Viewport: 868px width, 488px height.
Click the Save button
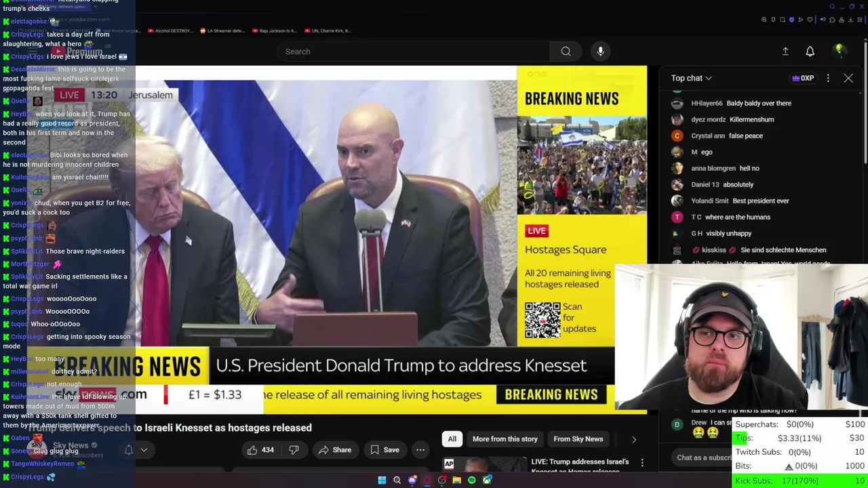tap(384, 450)
